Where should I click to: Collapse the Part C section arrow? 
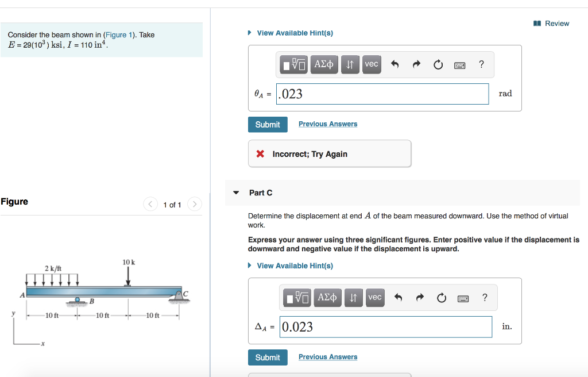[x=236, y=193]
